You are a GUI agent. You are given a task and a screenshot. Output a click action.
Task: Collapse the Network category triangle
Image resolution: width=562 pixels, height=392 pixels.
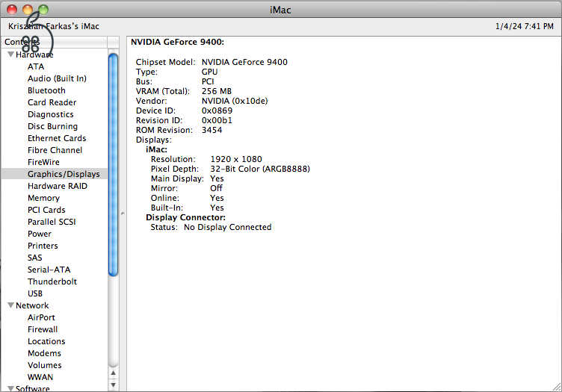(x=11, y=305)
